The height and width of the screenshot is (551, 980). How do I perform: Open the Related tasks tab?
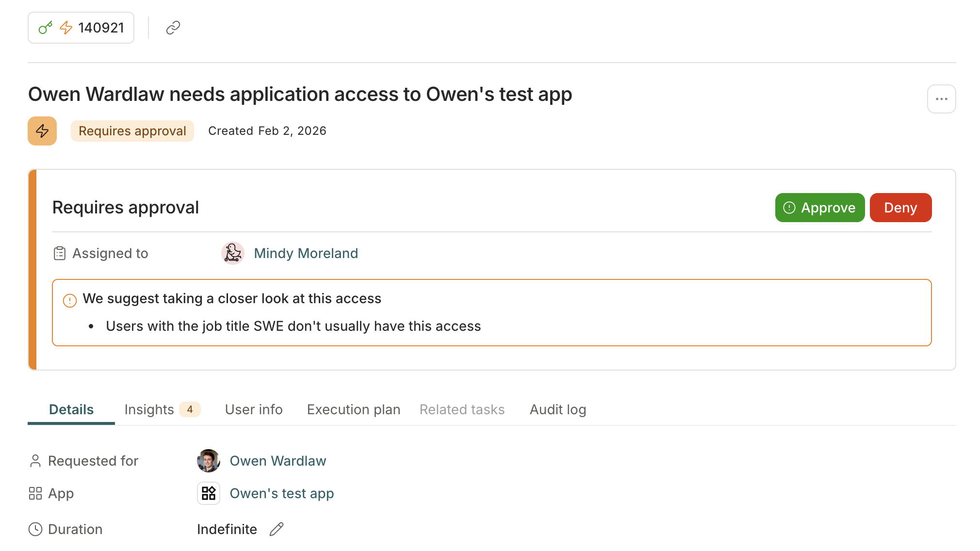tap(462, 409)
